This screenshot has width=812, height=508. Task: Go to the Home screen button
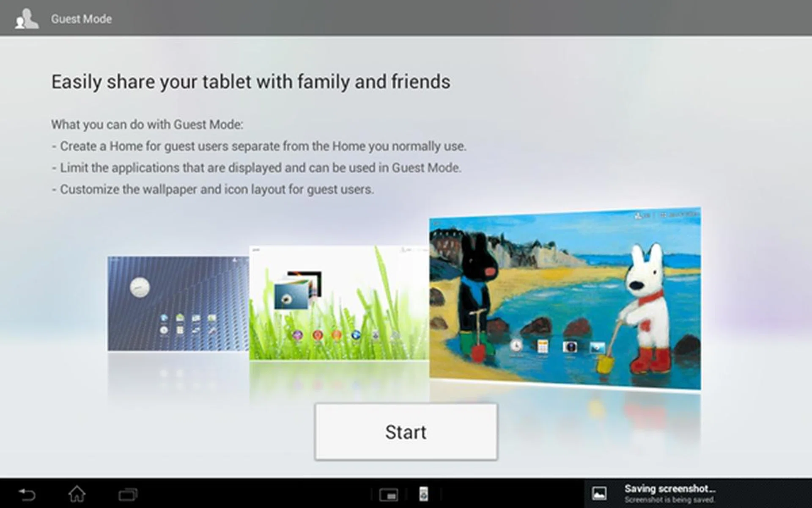pos(77,494)
